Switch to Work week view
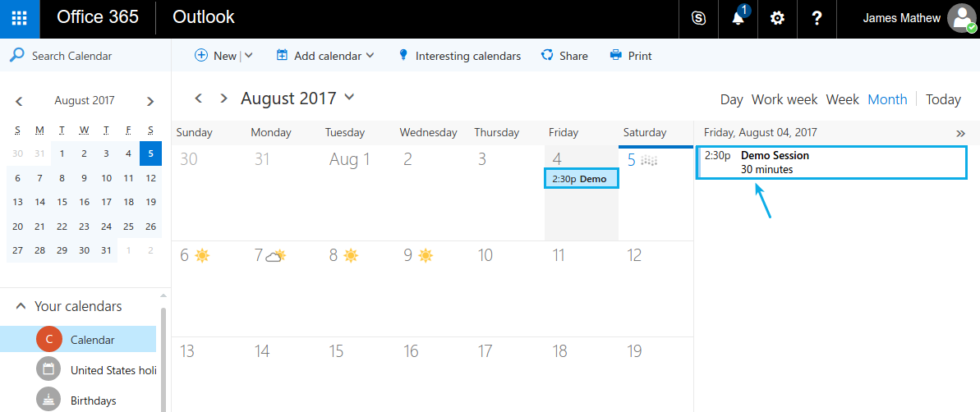 pos(784,99)
